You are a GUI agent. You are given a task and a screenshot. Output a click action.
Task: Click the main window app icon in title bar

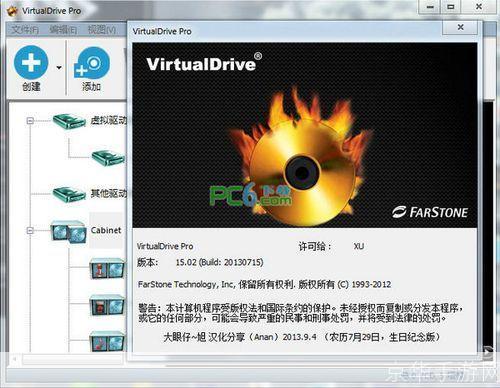click(x=12, y=11)
